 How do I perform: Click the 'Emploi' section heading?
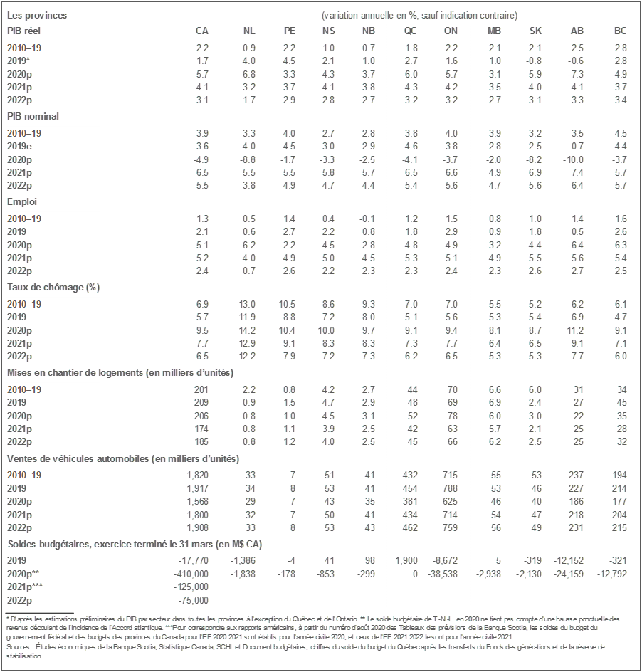pos(22,201)
